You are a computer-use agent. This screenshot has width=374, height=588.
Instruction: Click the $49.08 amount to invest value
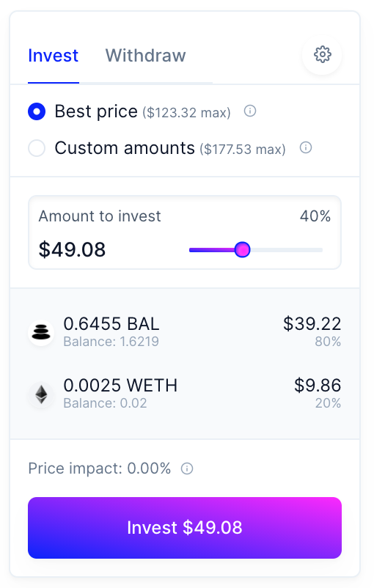point(72,250)
